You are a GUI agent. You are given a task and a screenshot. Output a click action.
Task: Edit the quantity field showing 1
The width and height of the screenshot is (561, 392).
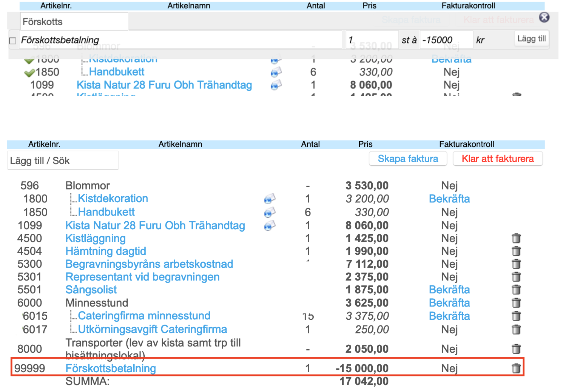pyautogui.click(x=372, y=40)
